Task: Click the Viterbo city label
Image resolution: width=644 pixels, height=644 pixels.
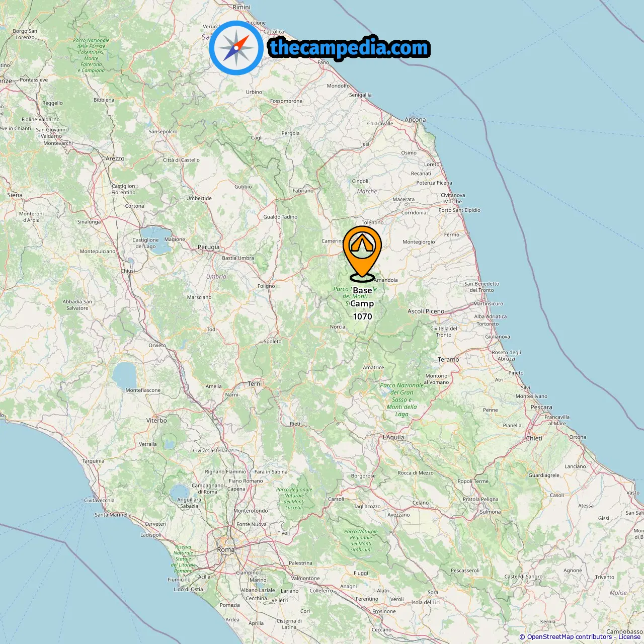Action: [x=156, y=421]
